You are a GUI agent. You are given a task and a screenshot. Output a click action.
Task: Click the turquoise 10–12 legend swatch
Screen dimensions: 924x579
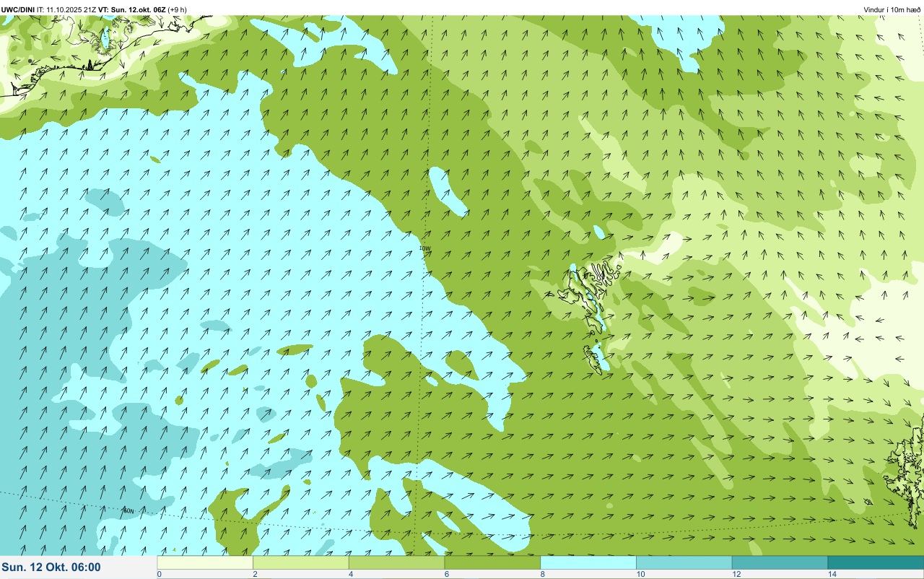click(x=684, y=562)
